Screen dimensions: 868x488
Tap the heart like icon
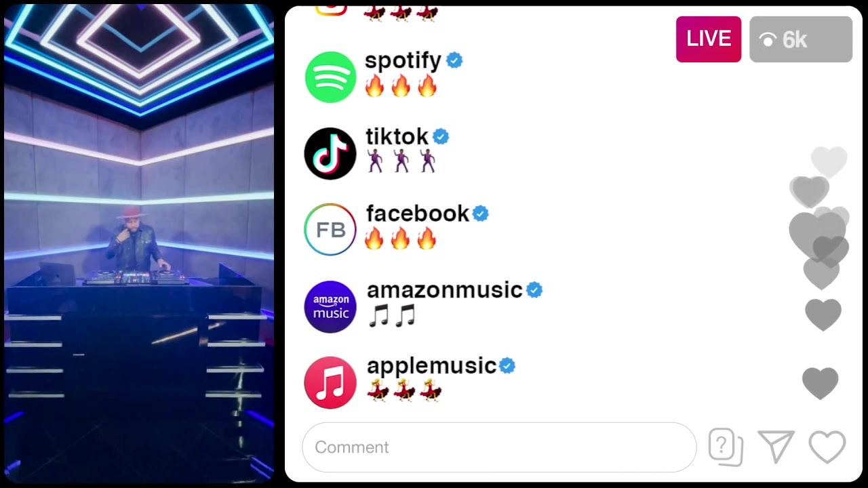point(827,447)
